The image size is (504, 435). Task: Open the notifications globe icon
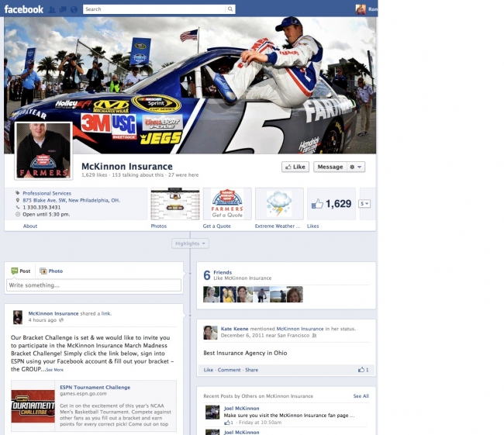click(74, 9)
